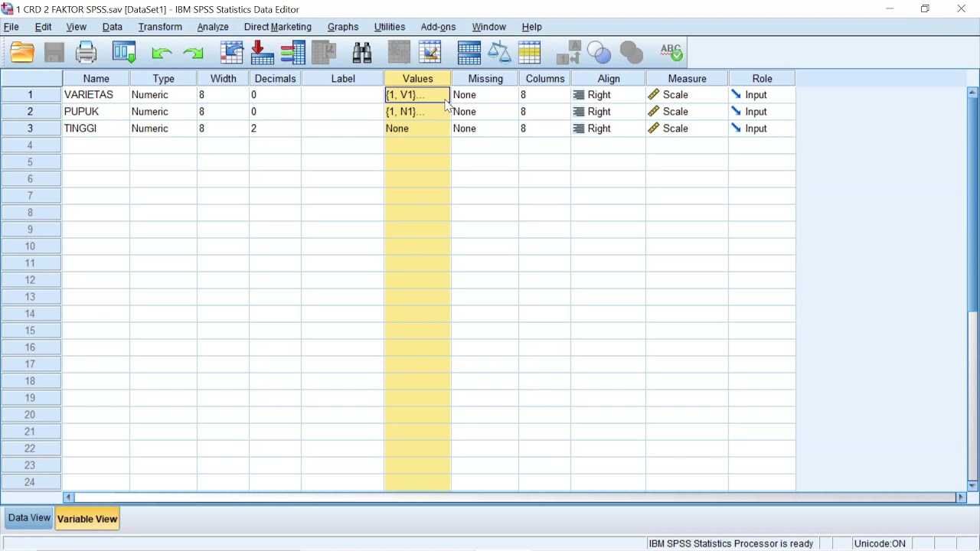Click the Label column header
Viewport: 980px width, 551px height.
[343, 78]
